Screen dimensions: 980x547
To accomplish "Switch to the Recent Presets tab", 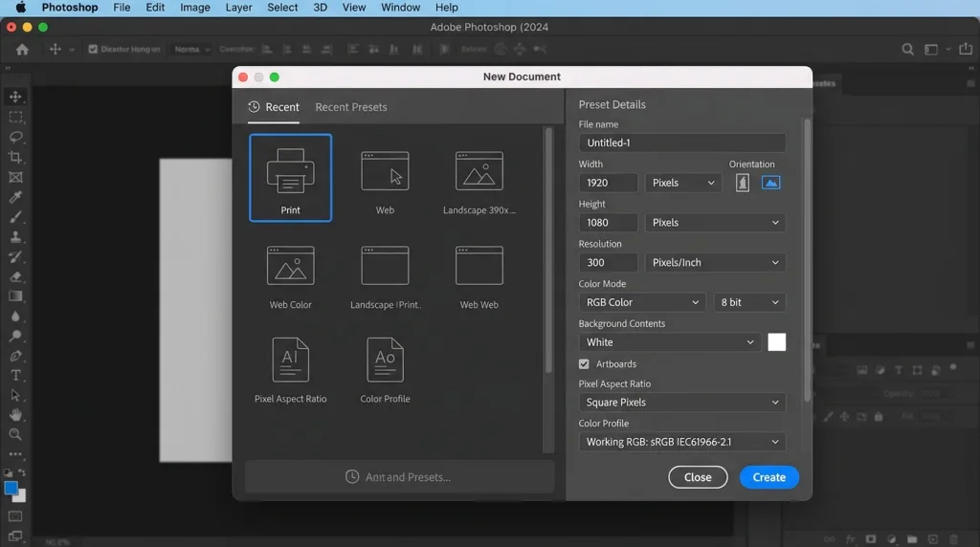I will click(x=351, y=107).
